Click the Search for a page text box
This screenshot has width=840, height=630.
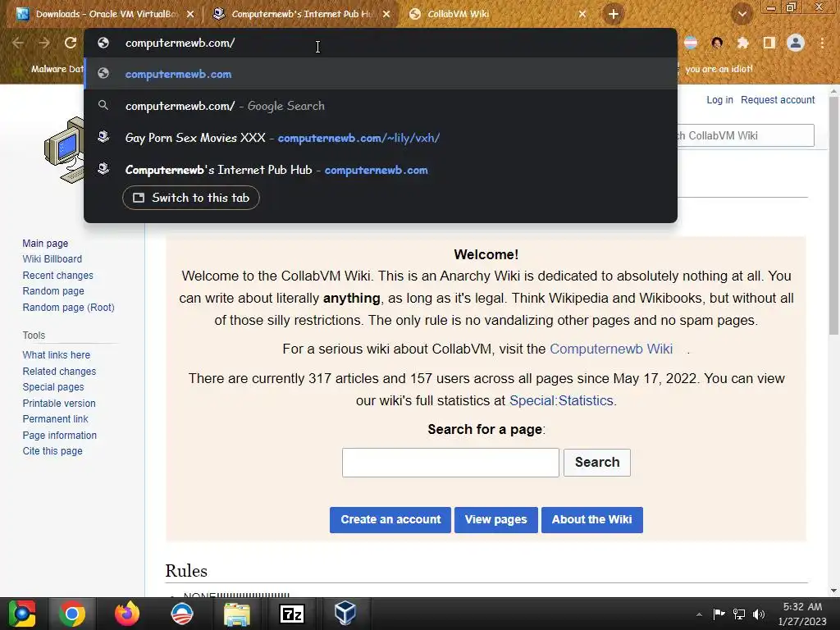[450, 463]
